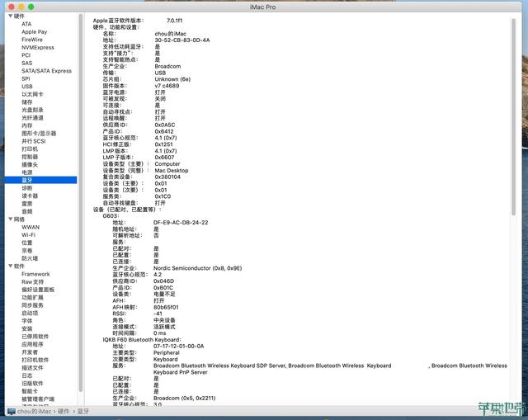The height and width of the screenshot is (420, 528).
Task: Click the Nordic Semiconductor manufacturer value
Action: tap(198, 268)
